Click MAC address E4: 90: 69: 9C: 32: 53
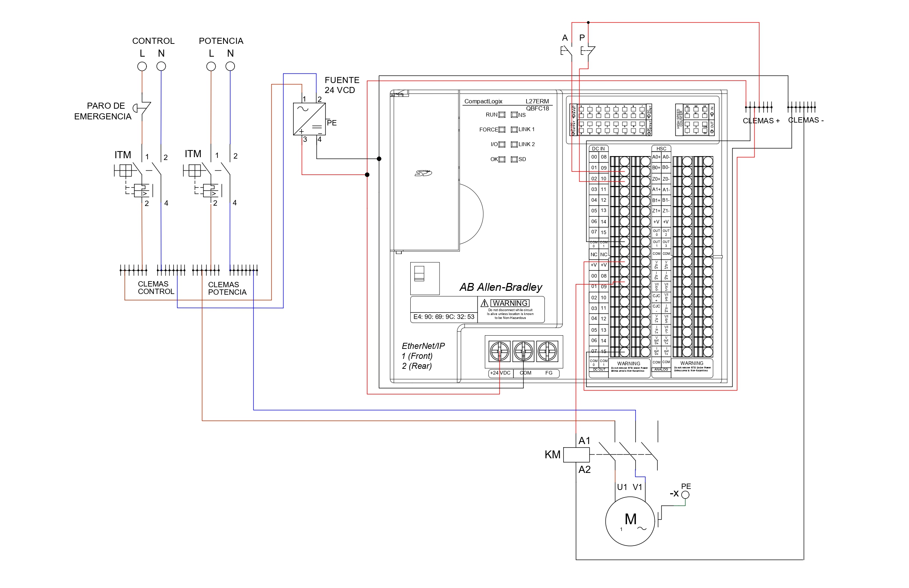 coord(444,317)
